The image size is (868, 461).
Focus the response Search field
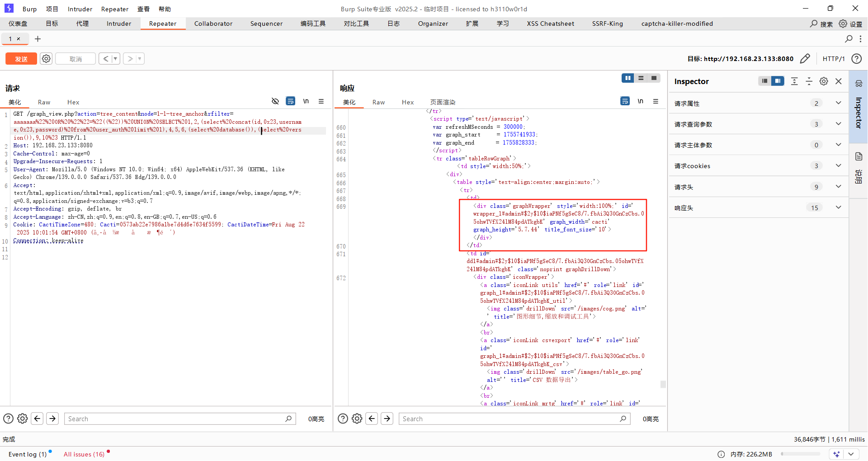(x=514, y=419)
